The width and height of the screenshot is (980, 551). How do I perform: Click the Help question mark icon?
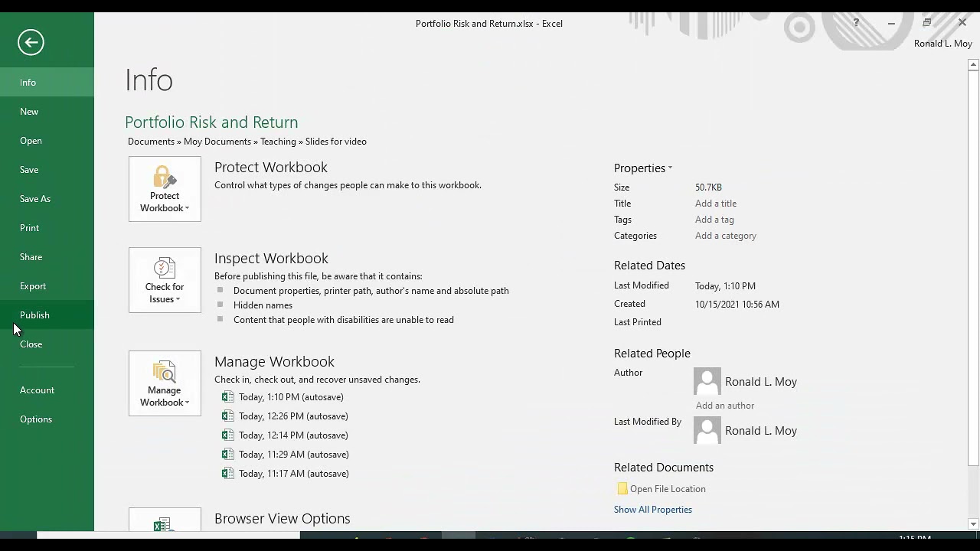pos(856,23)
